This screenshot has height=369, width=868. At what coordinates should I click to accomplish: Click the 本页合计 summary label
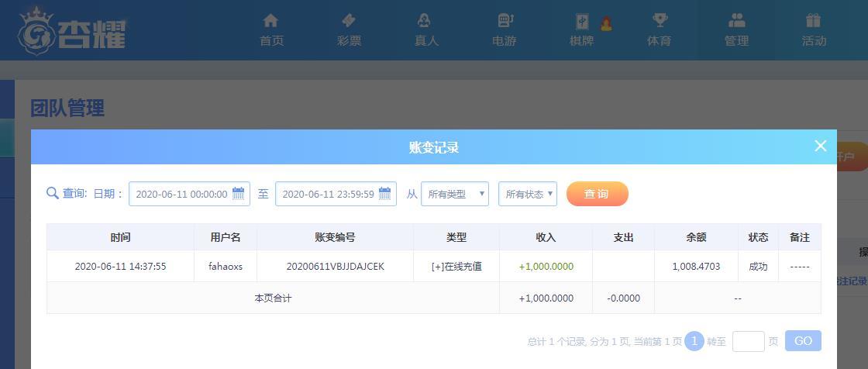273,298
